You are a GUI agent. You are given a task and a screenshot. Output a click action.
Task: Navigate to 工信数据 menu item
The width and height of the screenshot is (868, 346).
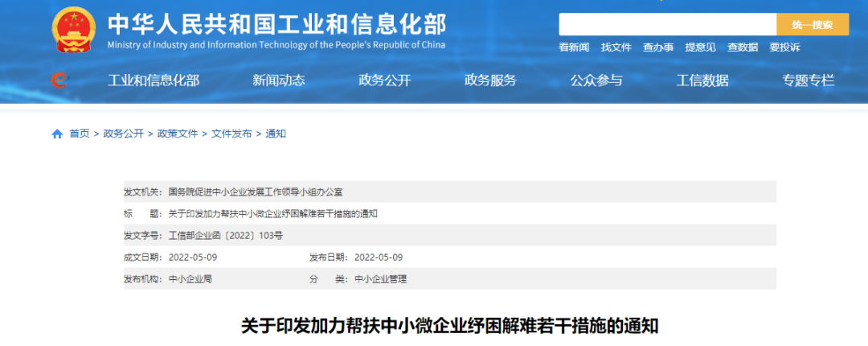point(702,80)
